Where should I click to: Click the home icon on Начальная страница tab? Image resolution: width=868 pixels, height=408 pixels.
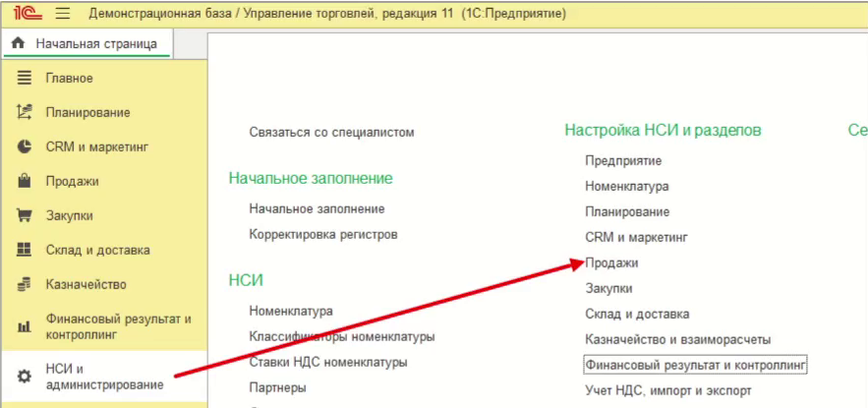19,43
